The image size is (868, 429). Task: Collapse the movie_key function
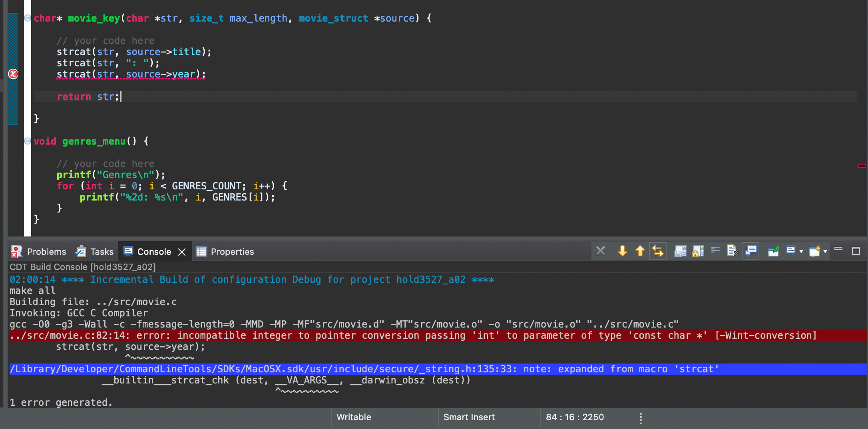(27, 18)
